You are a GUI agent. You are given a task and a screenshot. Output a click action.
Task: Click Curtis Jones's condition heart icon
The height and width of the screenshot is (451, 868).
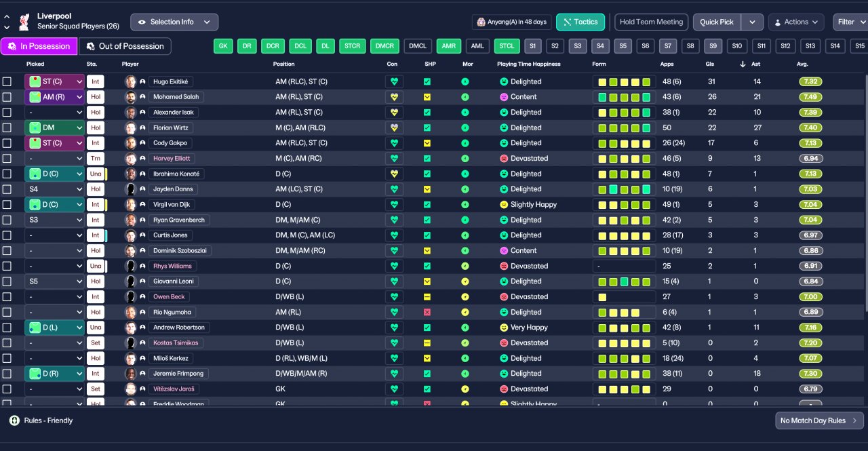click(x=394, y=235)
